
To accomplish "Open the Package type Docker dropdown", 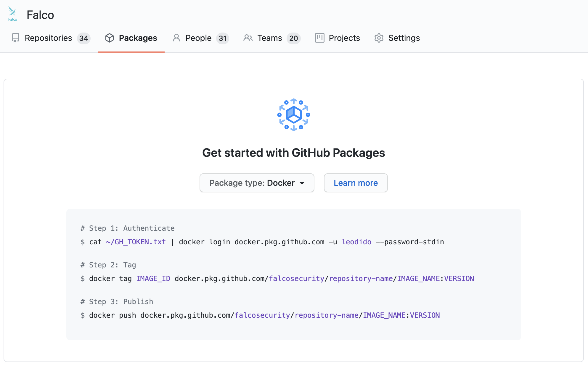I will (256, 183).
